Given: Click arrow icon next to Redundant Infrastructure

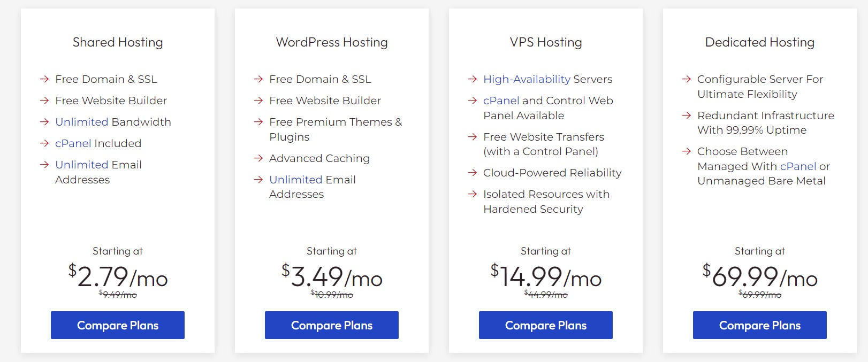Looking at the screenshot, I should pyautogui.click(x=687, y=115).
